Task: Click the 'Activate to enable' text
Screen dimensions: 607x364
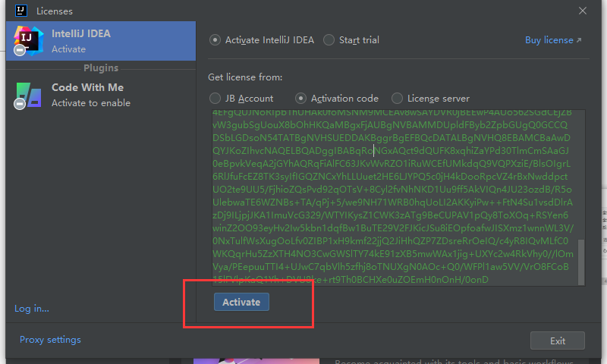Action: (x=91, y=103)
